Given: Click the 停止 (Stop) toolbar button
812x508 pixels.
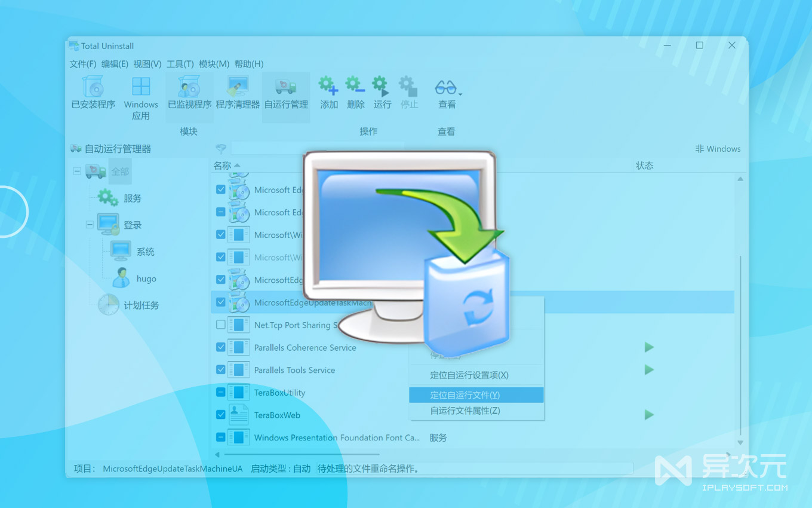Looking at the screenshot, I should [x=408, y=91].
